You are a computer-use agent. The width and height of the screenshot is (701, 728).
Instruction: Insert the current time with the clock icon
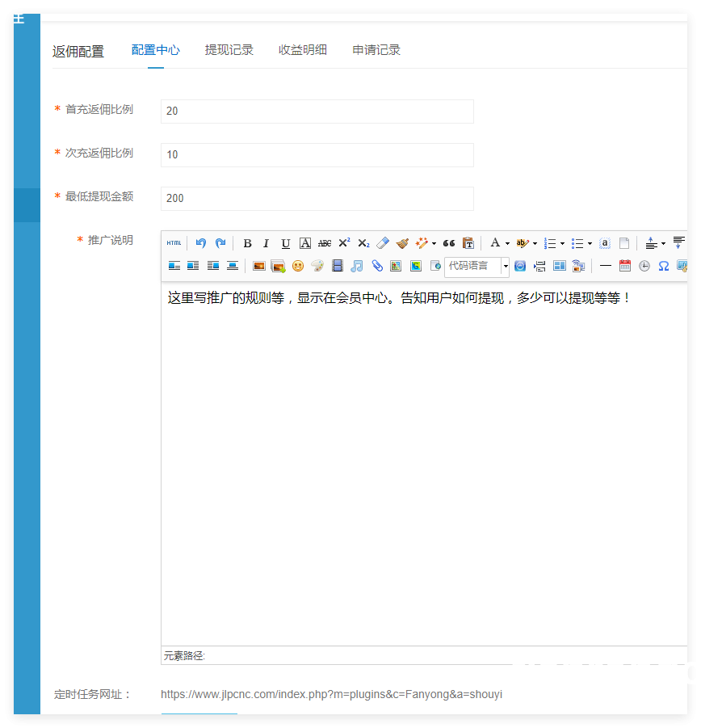(x=644, y=266)
